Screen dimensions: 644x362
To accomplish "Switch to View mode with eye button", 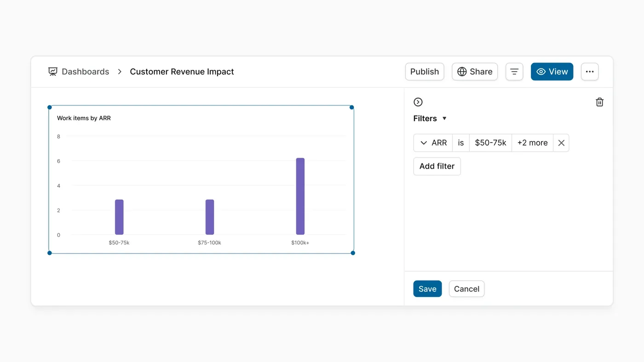I will tap(552, 72).
